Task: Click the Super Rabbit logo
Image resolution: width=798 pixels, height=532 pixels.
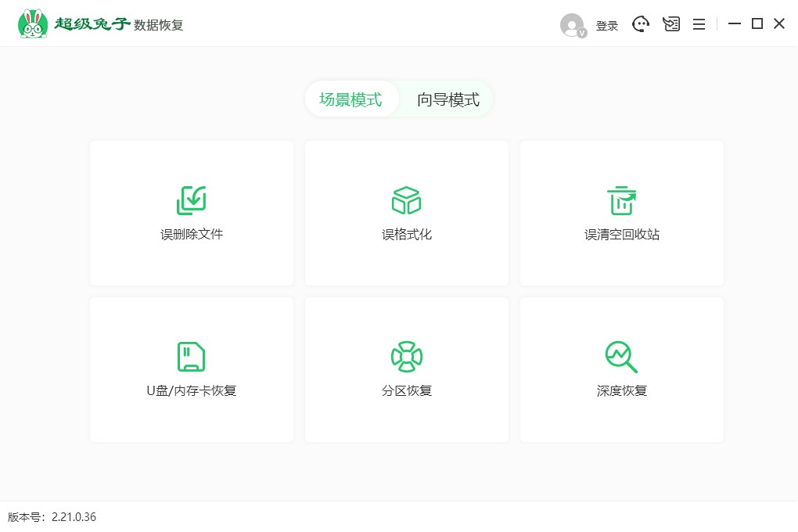Action: (x=32, y=22)
